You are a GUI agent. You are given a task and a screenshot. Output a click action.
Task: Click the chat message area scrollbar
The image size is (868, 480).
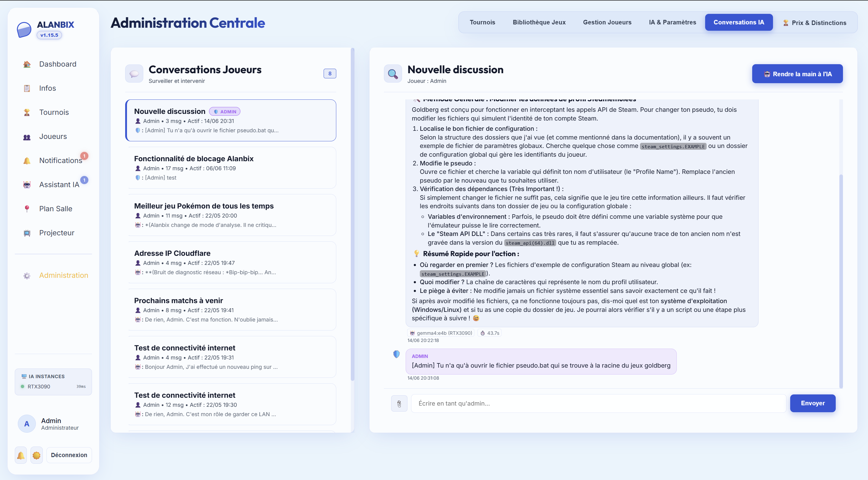click(x=841, y=281)
